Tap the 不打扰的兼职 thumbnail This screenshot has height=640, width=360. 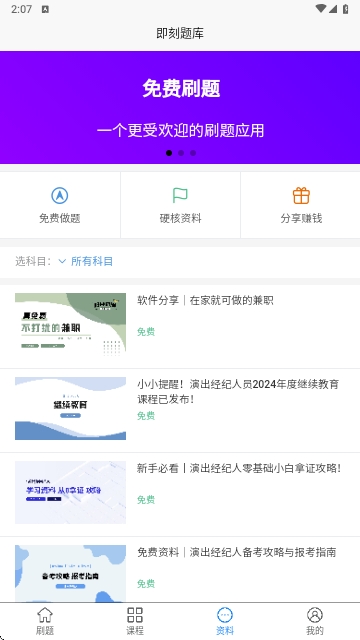tap(70, 324)
